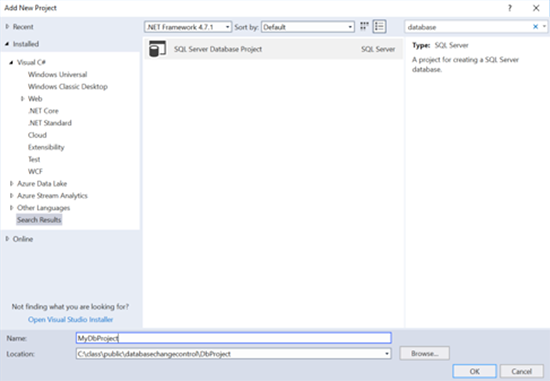Click the Browse button
Viewport: 550px width, 381px height.
pyautogui.click(x=424, y=354)
